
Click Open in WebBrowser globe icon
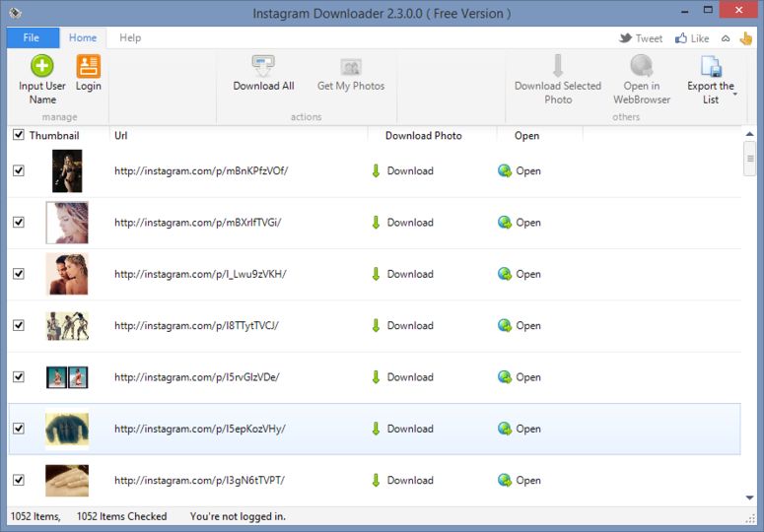[x=641, y=66]
